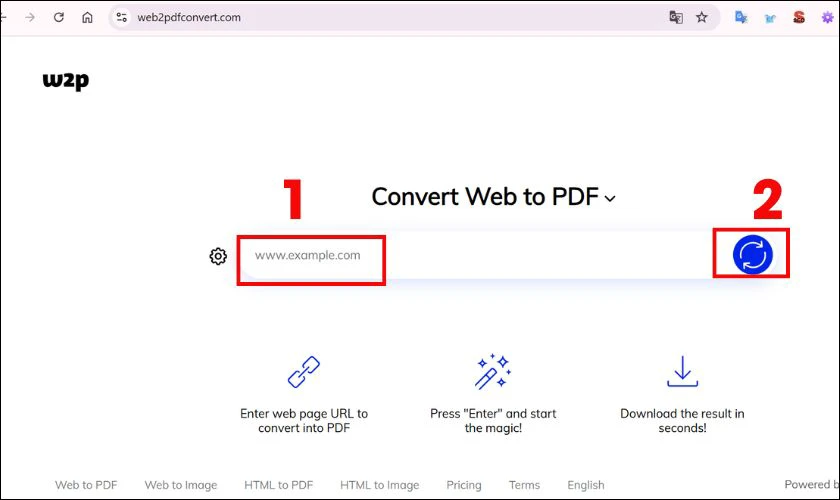Image resolution: width=840 pixels, height=500 pixels.
Task: Click the w2p logo
Action: pyautogui.click(x=65, y=82)
